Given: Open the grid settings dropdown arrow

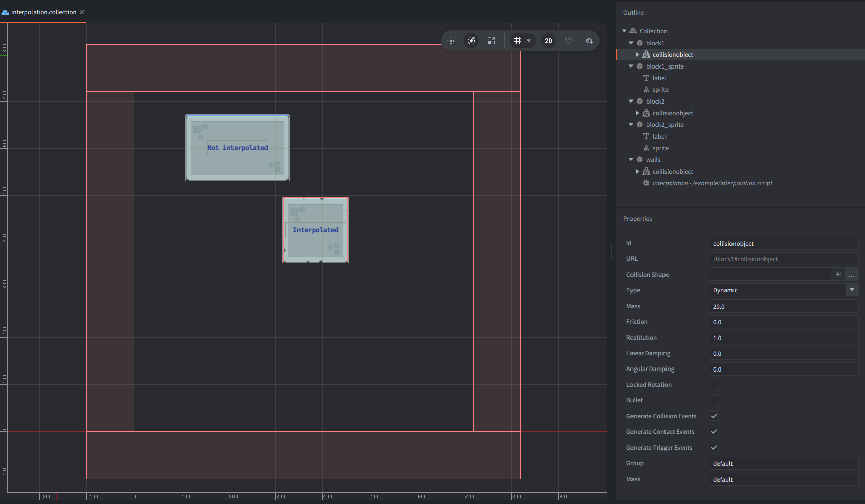Looking at the screenshot, I should coord(529,41).
